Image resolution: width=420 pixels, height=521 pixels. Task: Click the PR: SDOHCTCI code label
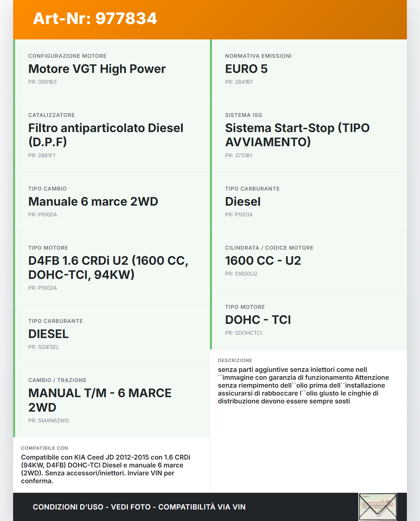[x=243, y=333]
